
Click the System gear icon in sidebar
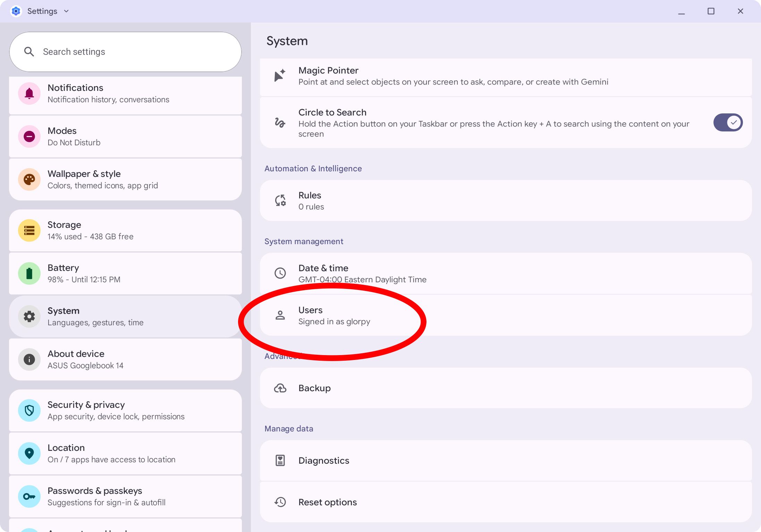coord(29,316)
